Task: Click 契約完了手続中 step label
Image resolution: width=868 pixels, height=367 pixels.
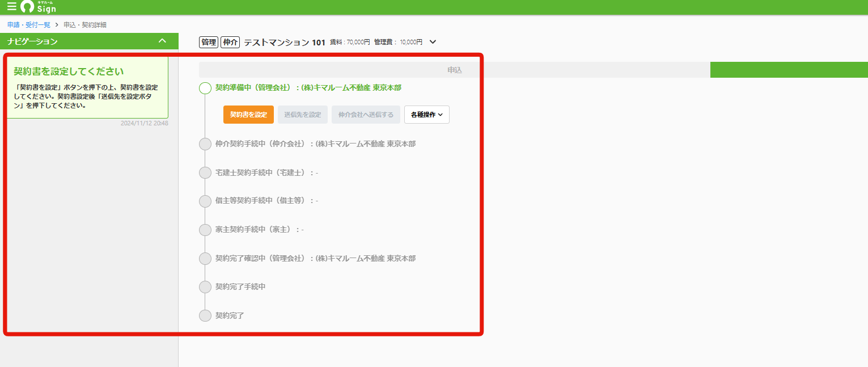Action: tap(240, 287)
